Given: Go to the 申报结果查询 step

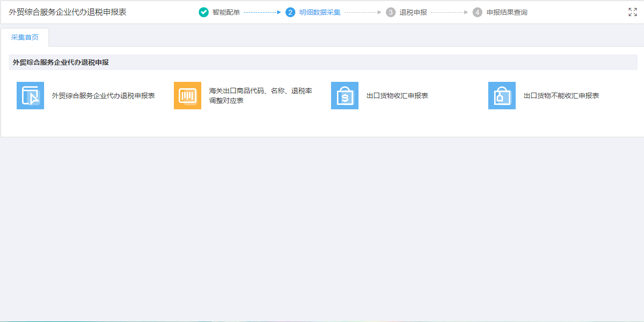Looking at the screenshot, I should point(507,12).
